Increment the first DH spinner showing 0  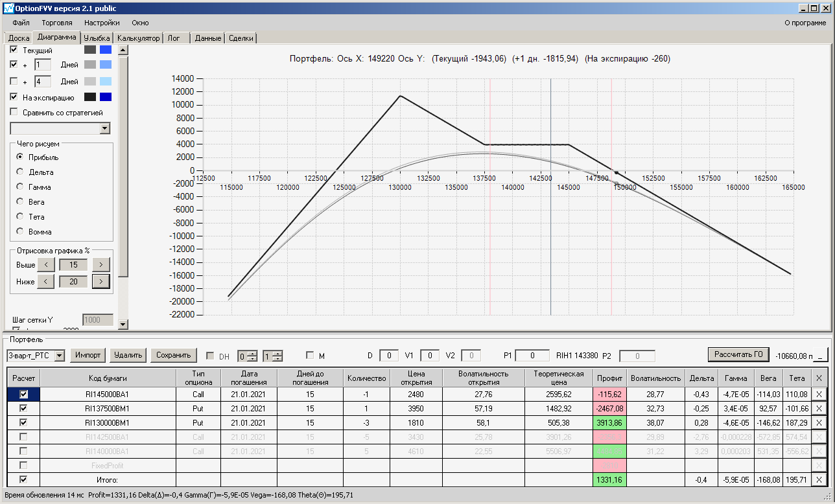252,352
